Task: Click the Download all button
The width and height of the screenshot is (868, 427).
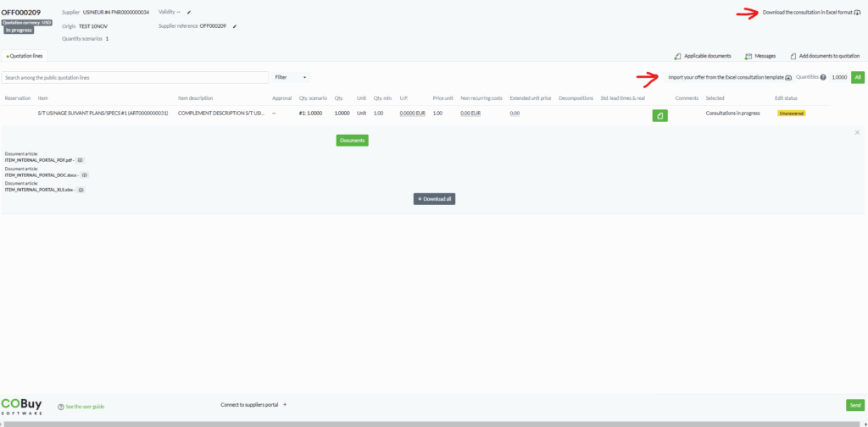Action: (x=434, y=199)
